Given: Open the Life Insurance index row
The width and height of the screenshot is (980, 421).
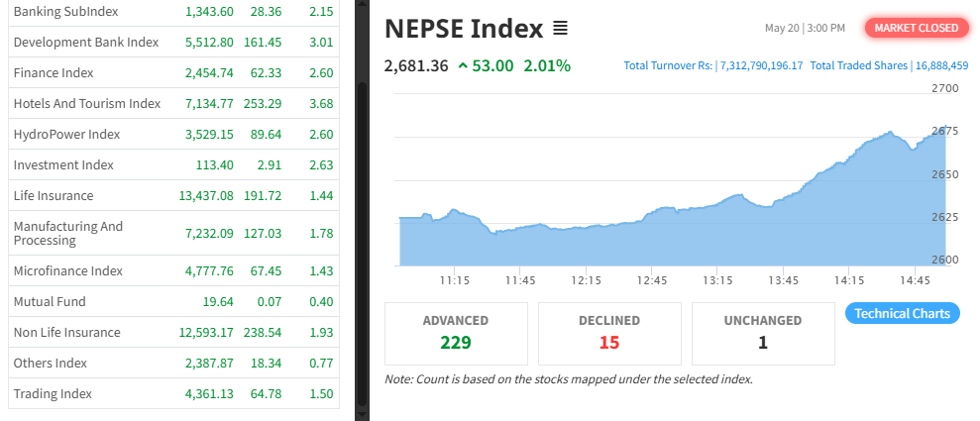Looking at the screenshot, I should (54, 196).
